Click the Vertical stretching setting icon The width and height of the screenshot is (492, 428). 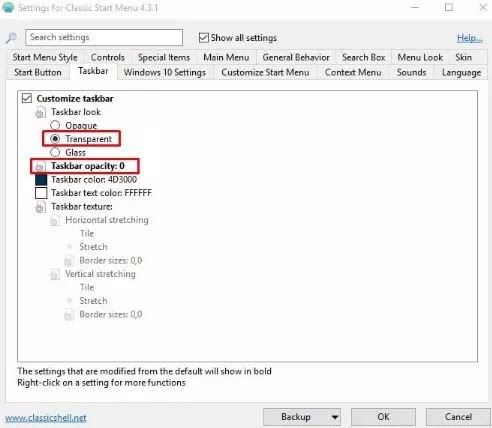point(55,274)
